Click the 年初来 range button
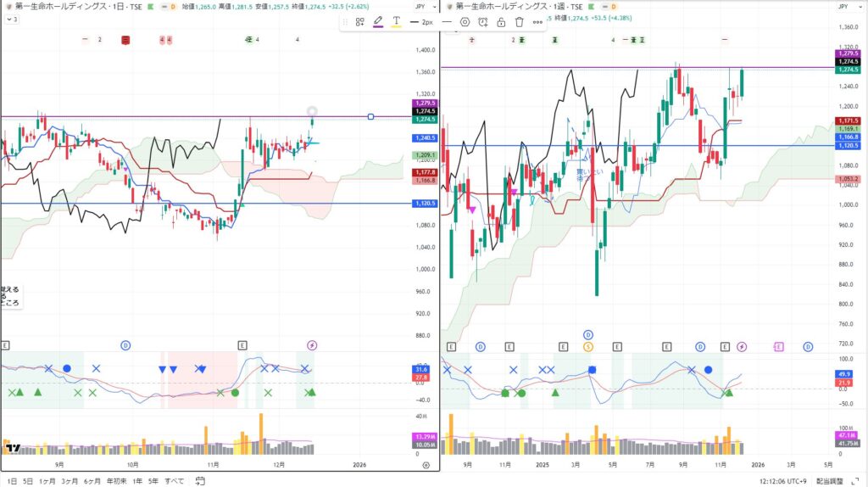 (116, 480)
